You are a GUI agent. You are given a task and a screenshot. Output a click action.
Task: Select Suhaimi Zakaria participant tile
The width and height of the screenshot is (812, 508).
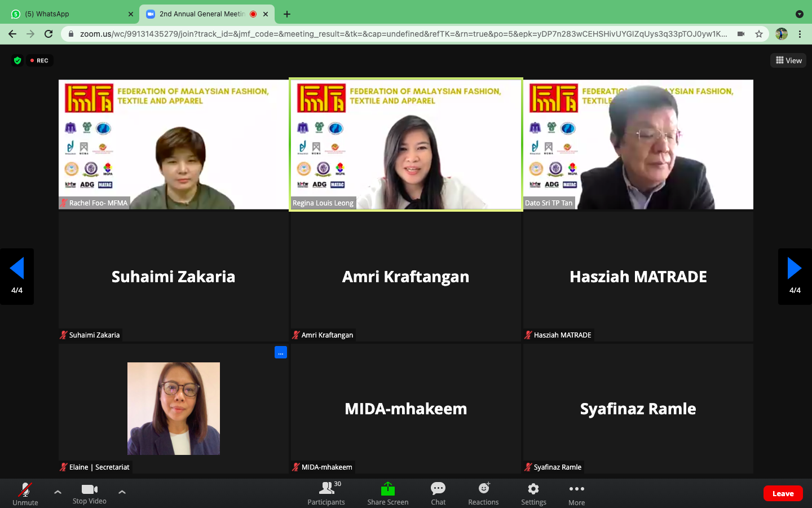coord(173,277)
